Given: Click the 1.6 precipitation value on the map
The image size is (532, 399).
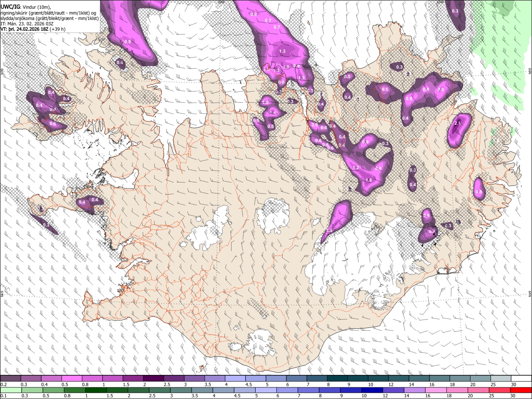Looking at the screenshot, I should [x=369, y=180].
